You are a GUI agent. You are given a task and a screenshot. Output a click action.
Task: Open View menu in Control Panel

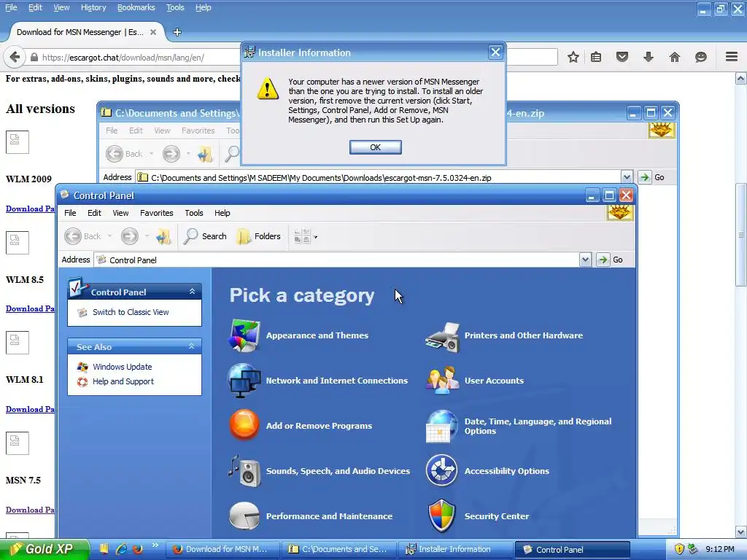(x=120, y=213)
